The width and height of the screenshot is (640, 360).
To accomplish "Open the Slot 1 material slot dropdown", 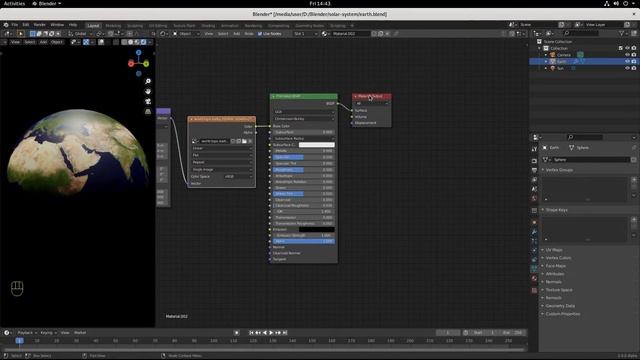I will [x=305, y=33].
